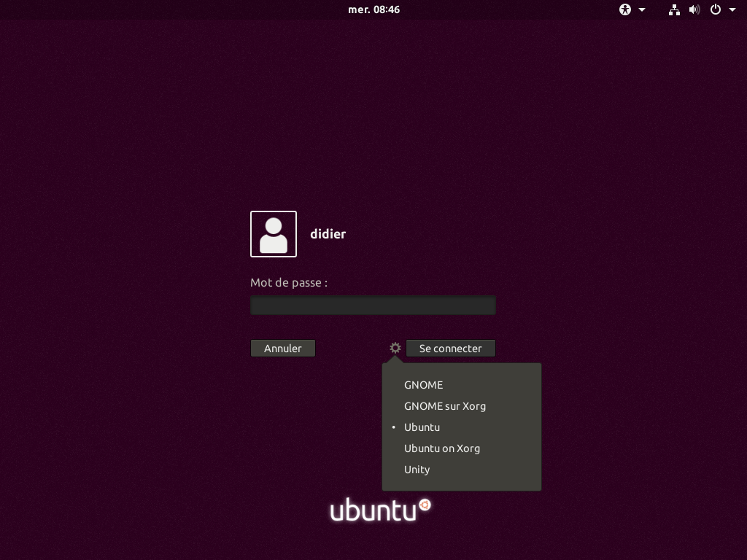Select the Ubuntu session entry
Image resolution: width=747 pixels, height=560 pixels.
click(462, 427)
